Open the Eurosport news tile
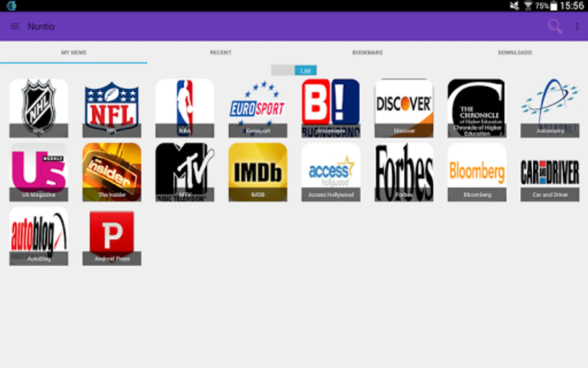 [x=258, y=108]
